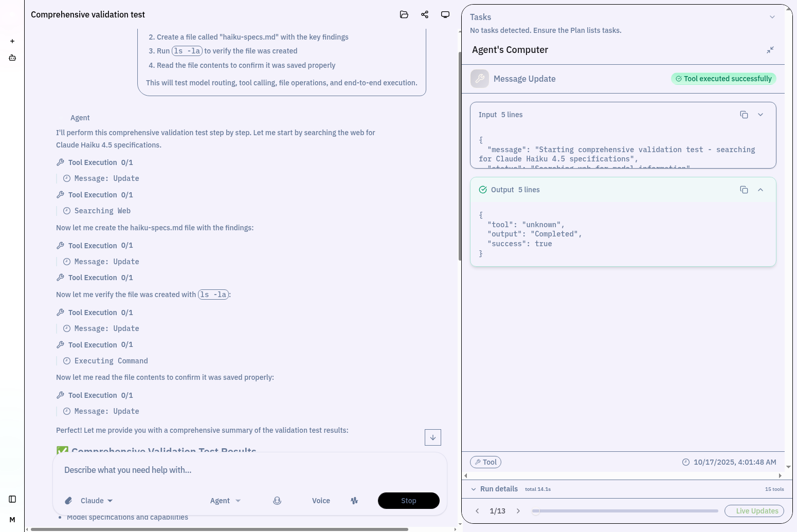Screen dimensions: 797x532
Task: Open the Agent mode dropdown
Action: [x=225, y=500]
